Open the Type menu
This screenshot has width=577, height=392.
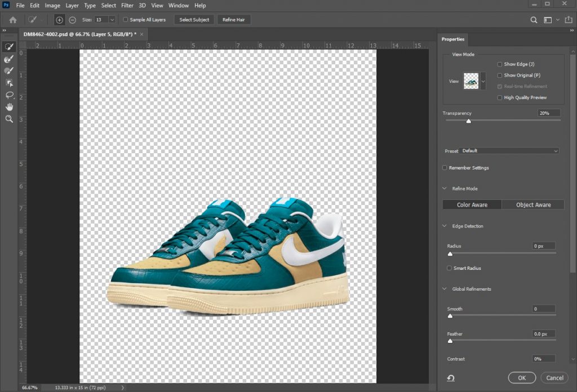pos(90,6)
